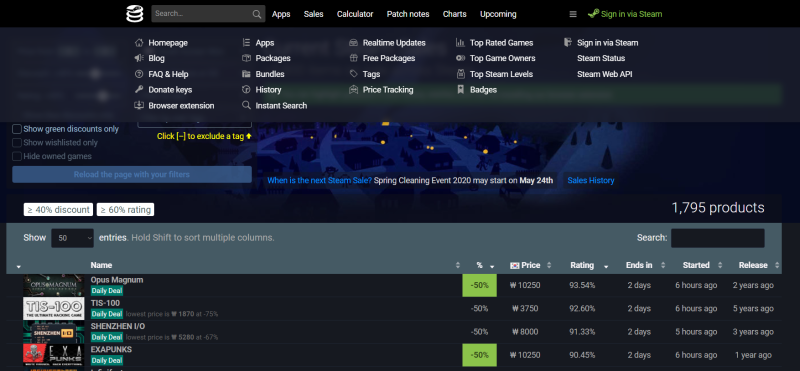800x371 pixels.
Task: Click the FAQ & Help question icon
Action: pyautogui.click(x=139, y=74)
